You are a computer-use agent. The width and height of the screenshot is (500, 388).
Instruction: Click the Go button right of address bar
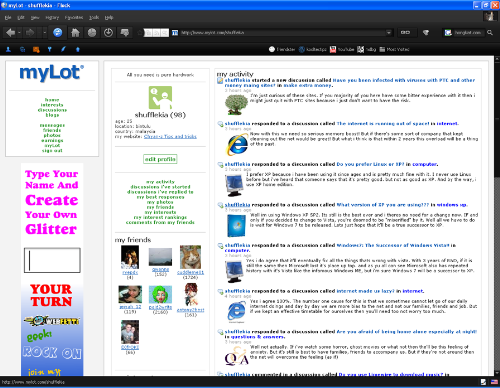click(x=405, y=33)
